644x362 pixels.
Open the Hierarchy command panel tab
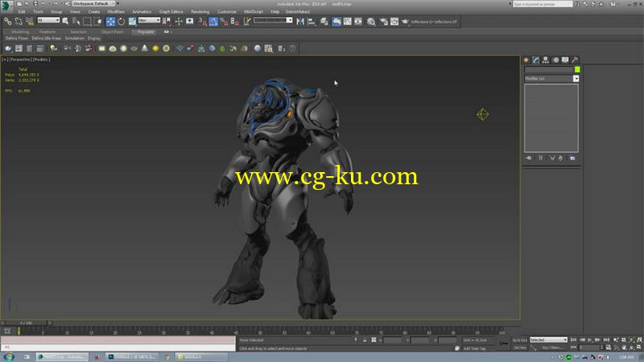[546, 60]
